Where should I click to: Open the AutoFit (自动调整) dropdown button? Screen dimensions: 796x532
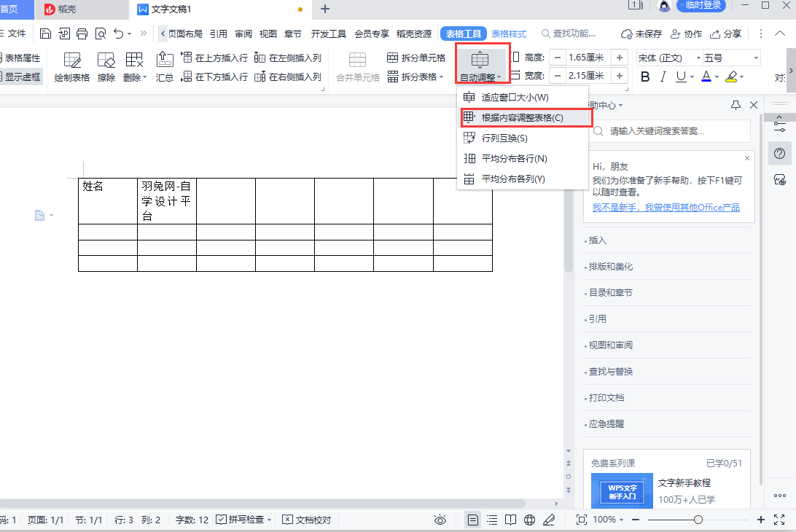(480, 66)
